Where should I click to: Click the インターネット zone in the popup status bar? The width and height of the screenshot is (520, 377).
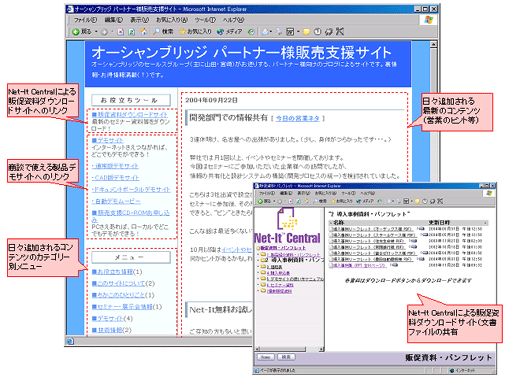click(x=464, y=371)
